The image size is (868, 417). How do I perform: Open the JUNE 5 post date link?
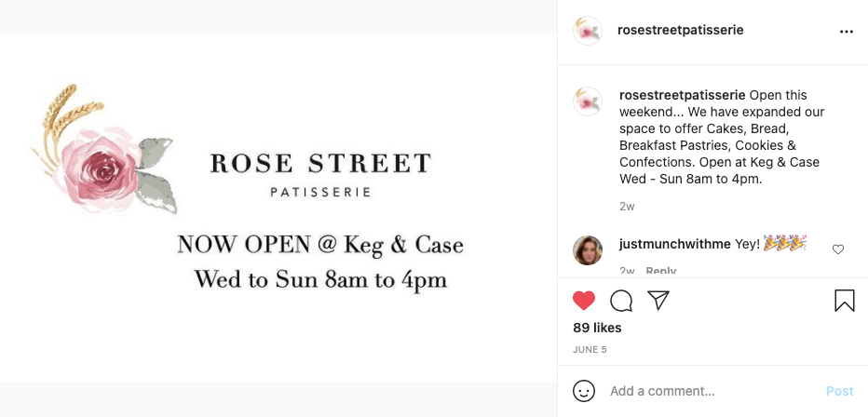coord(590,350)
